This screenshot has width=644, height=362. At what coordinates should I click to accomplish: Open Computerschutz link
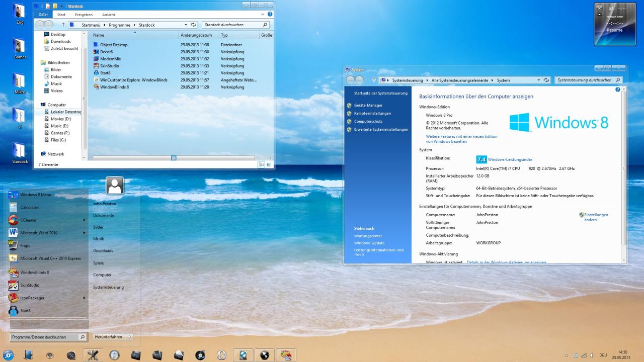tap(368, 121)
